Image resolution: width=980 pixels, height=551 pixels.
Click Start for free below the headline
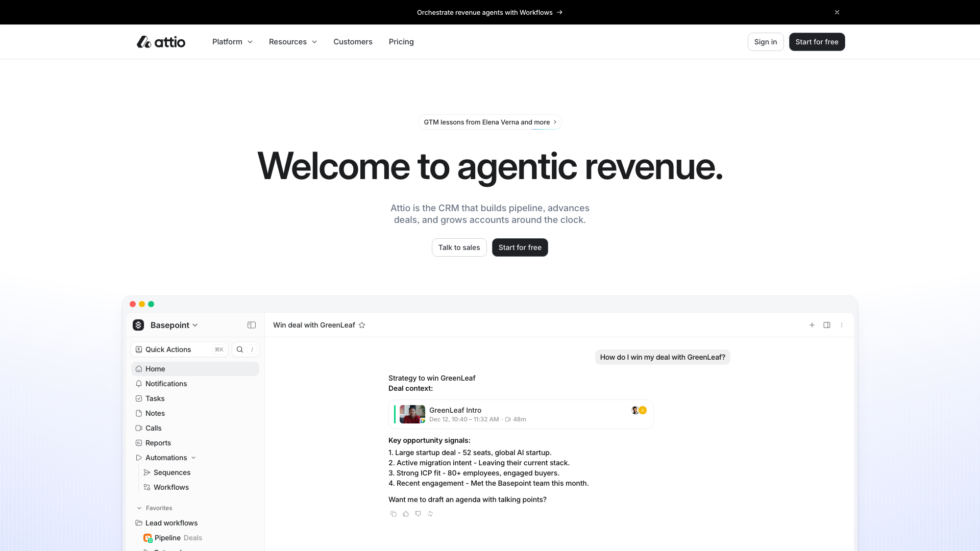pos(520,247)
